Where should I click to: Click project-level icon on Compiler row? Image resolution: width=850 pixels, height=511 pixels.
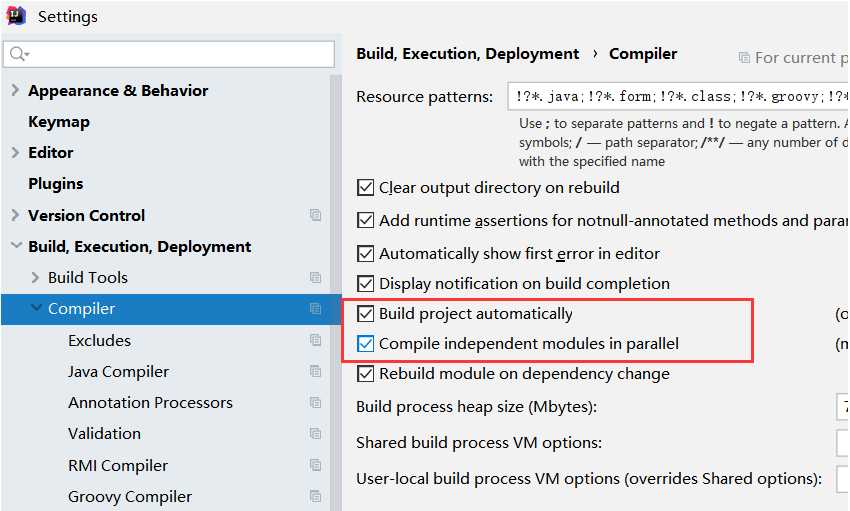(x=316, y=309)
